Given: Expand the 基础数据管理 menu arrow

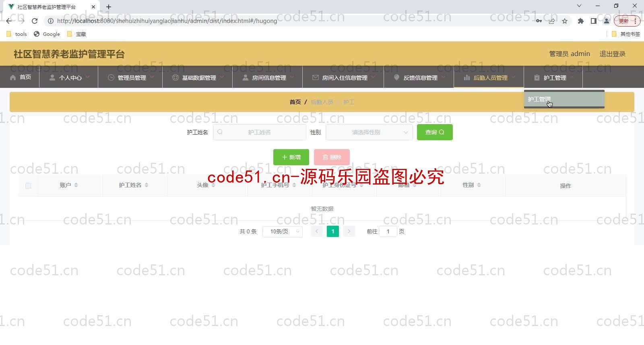Looking at the screenshot, I should (x=222, y=77).
